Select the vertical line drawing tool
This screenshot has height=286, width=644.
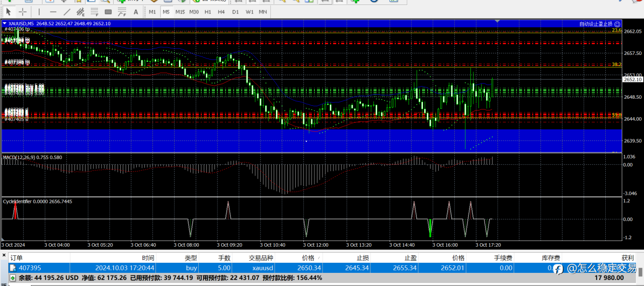(39, 12)
